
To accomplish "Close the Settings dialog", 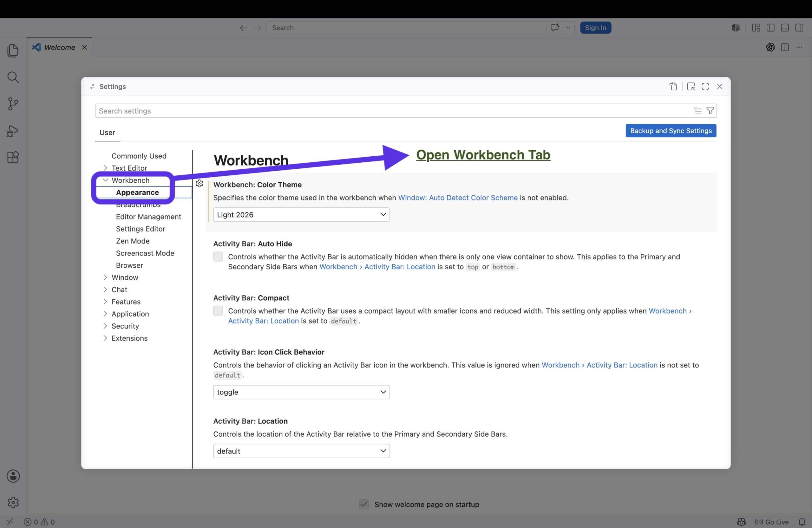I will 720,87.
